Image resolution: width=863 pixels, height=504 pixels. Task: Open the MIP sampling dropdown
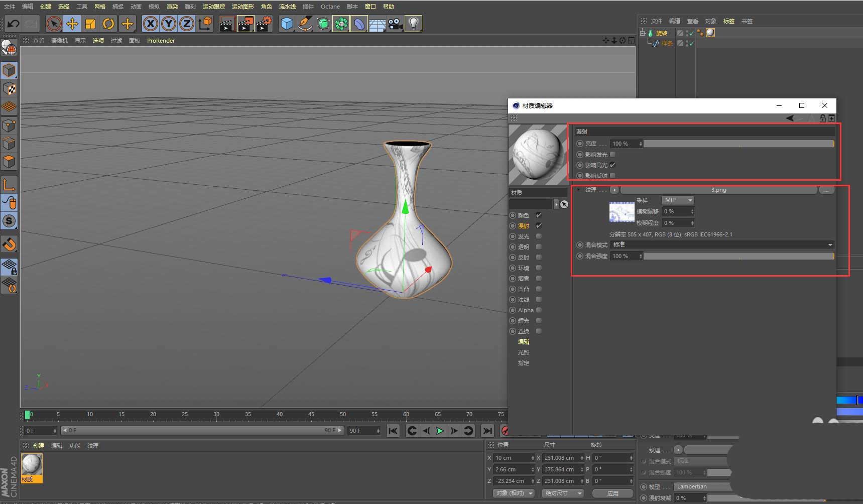point(677,200)
